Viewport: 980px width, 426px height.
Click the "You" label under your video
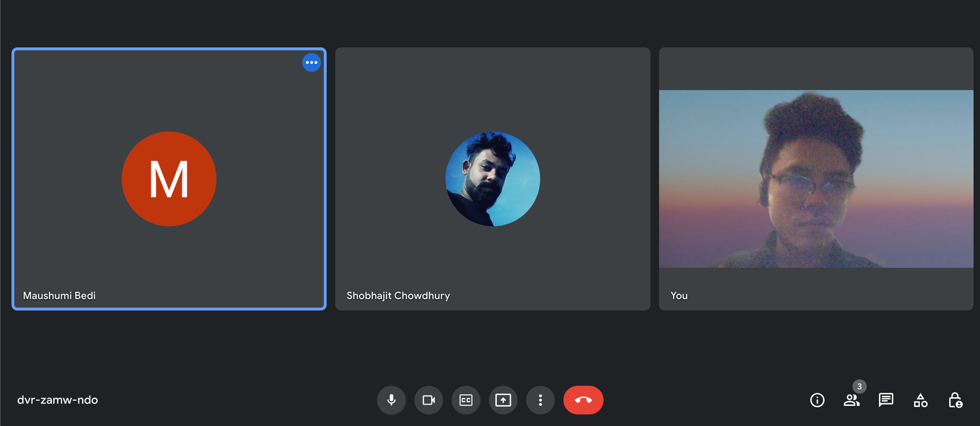pos(679,295)
